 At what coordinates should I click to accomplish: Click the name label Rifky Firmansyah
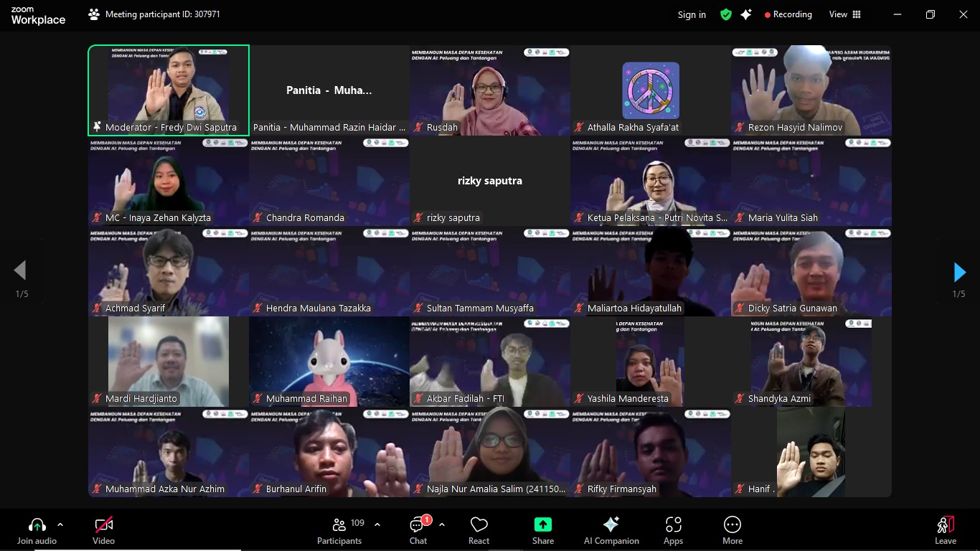click(x=622, y=489)
